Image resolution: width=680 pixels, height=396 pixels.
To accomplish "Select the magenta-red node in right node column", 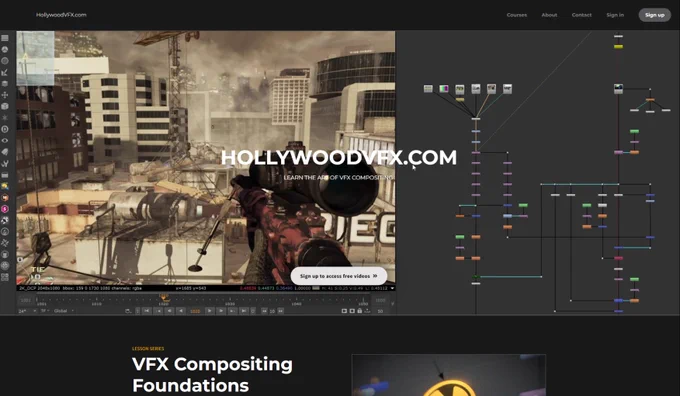I will pyautogui.click(x=618, y=258).
